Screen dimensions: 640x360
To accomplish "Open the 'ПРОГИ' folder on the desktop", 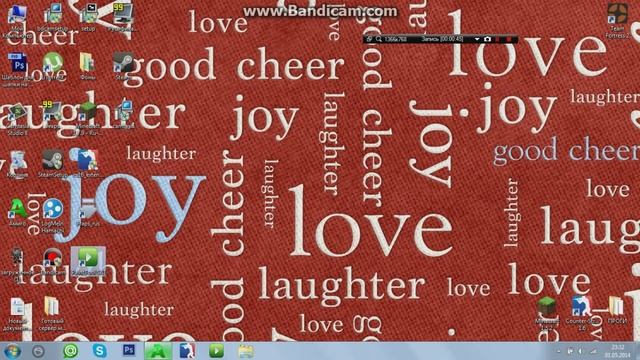I will 617,310.
